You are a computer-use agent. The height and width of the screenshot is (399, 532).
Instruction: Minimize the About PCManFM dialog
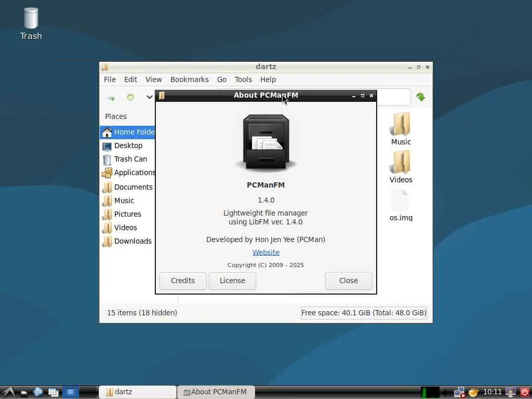pyautogui.click(x=353, y=96)
